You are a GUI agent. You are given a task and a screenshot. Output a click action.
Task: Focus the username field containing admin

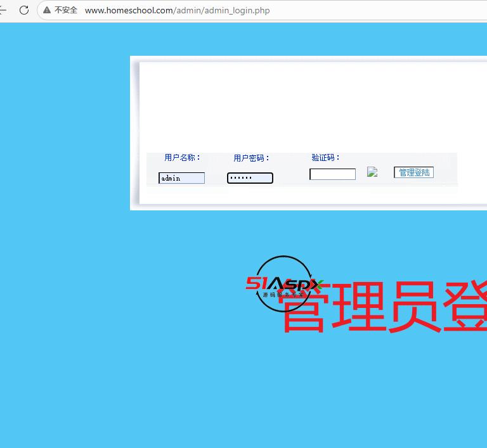(x=182, y=178)
